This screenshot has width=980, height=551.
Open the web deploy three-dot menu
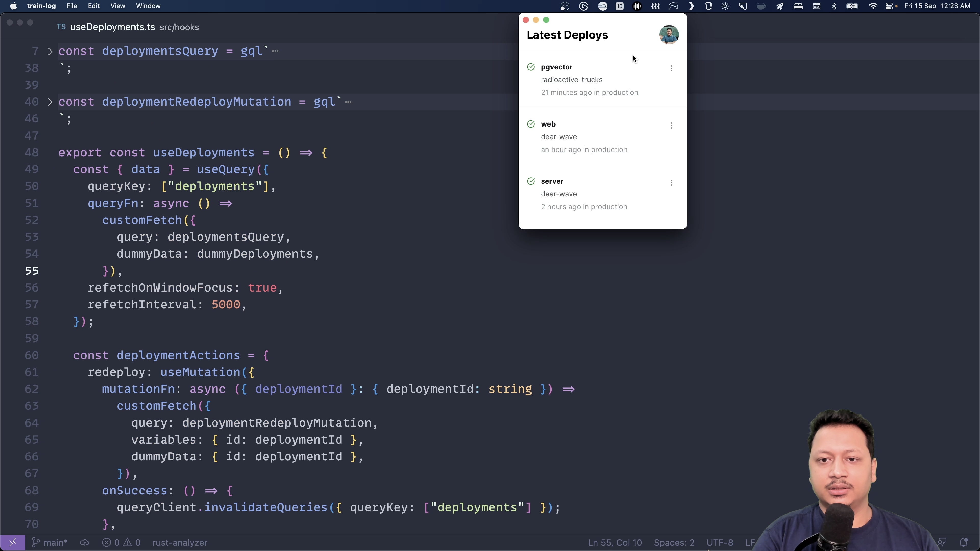point(671,126)
